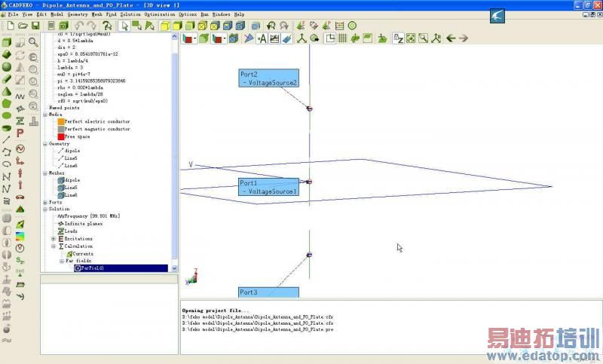The image size is (603, 364).
Task: Open a new 3D view
Action: click(x=63, y=26)
